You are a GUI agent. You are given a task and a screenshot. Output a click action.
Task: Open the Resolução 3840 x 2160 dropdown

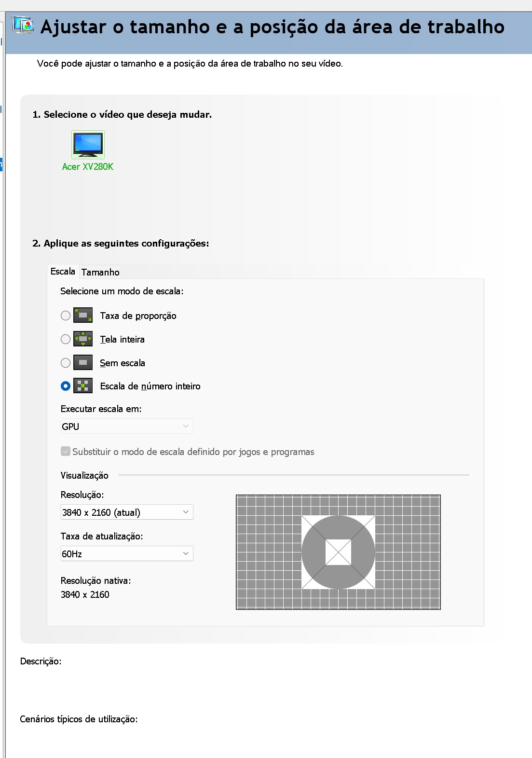pyautogui.click(x=127, y=512)
